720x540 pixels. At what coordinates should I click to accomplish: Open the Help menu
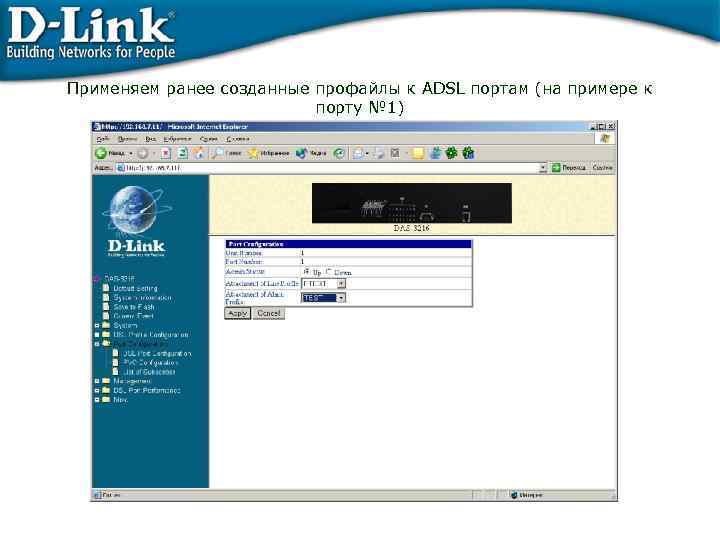pyautogui.click(x=237, y=139)
